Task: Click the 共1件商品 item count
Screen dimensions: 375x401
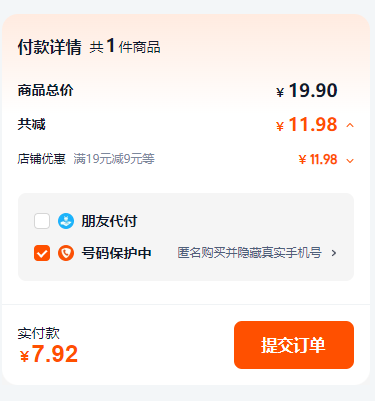Action: point(125,46)
